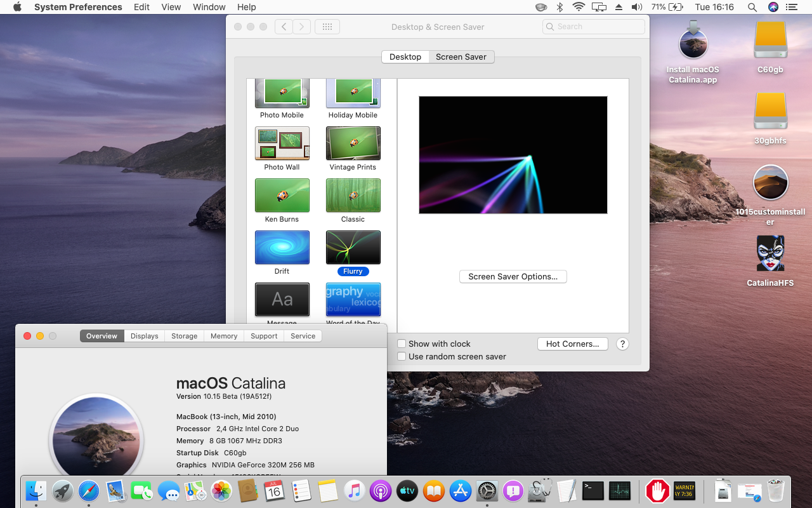The image size is (812, 508).
Task: Open Terminal from the Dock
Action: click(593, 491)
